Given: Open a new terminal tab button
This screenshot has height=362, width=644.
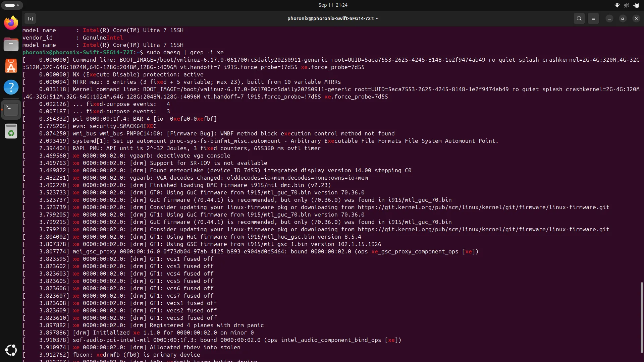Looking at the screenshot, I should click(x=30, y=18).
